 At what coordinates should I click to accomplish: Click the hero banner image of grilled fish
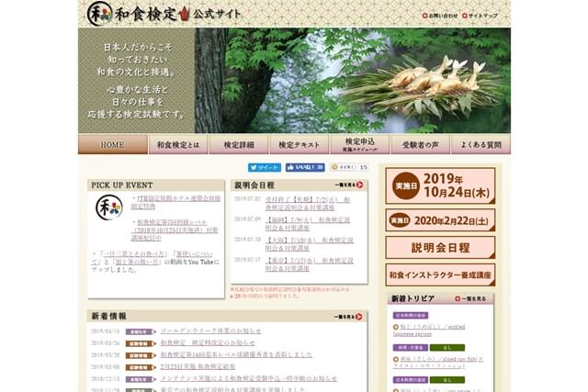tap(353, 81)
